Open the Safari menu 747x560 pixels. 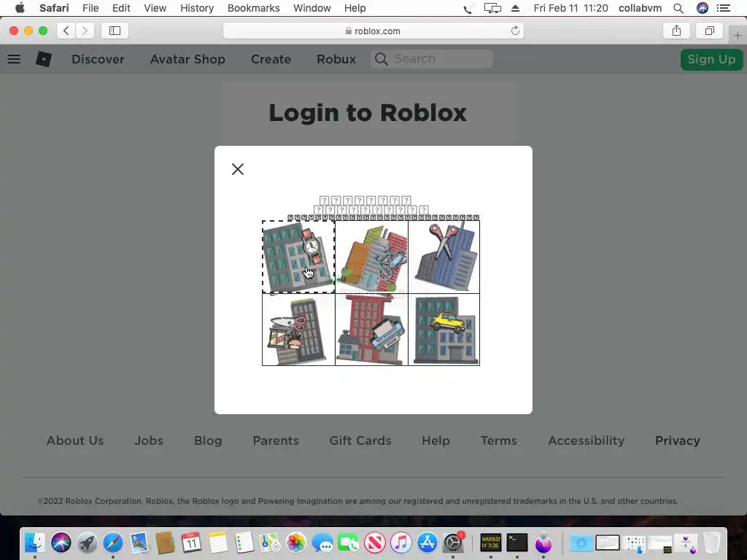pyautogui.click(x=54, y=8)
